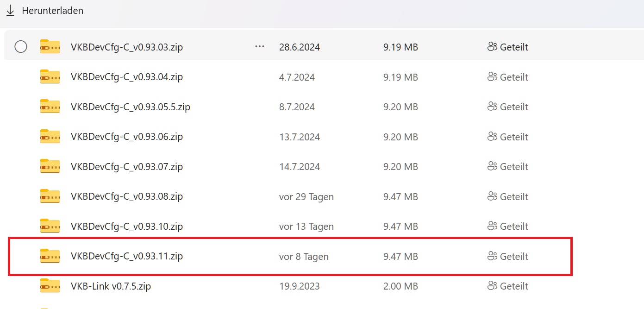644x309 pixels.
Task: Click the zip folder icon of VKBDevCfg-C_v0.93.11.zip
Action: 50,256
